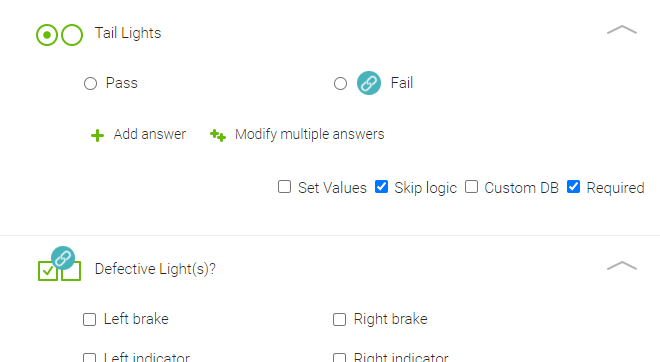Uncheck the Skip logic checkbox
Image resolution: width=660 pixels, height=362 pixels.
point(381,186)
